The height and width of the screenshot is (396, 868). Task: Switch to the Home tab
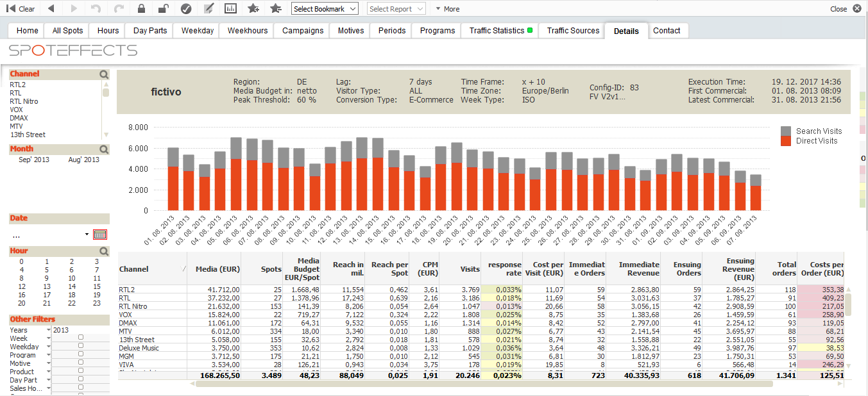tap(27, 31)
